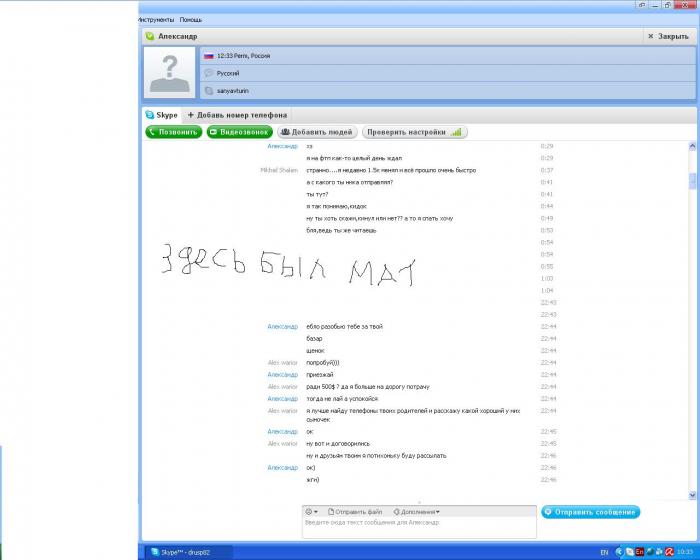Click the Avira antivirus tray icon

point(669,552)
